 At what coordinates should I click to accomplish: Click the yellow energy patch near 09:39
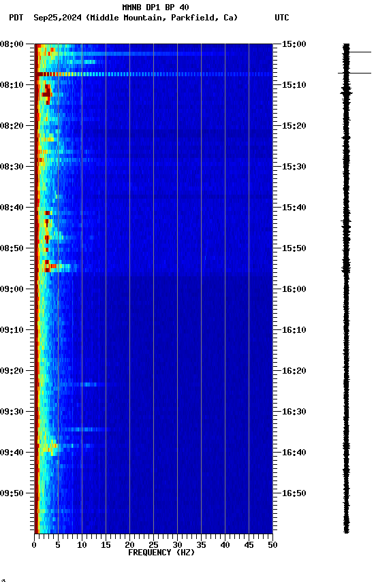click(x=50, y=447)
